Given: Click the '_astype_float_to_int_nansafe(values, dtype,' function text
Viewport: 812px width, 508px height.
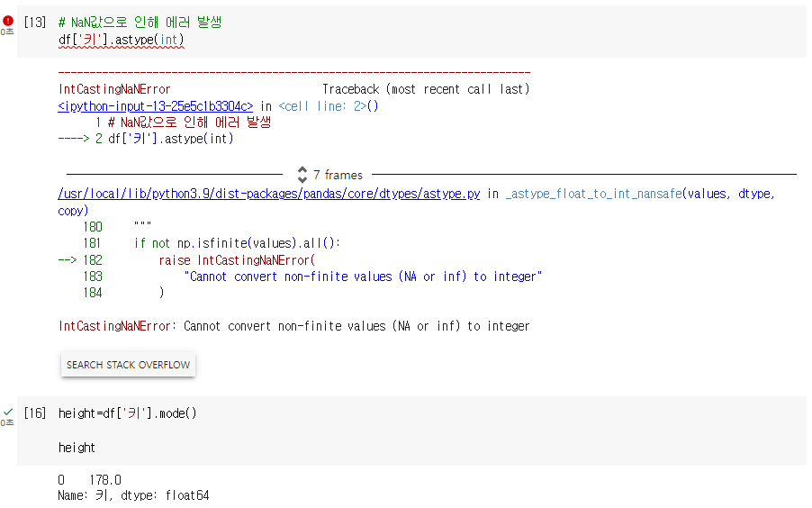Looking at the screenshot, I should tap(640, 194).
